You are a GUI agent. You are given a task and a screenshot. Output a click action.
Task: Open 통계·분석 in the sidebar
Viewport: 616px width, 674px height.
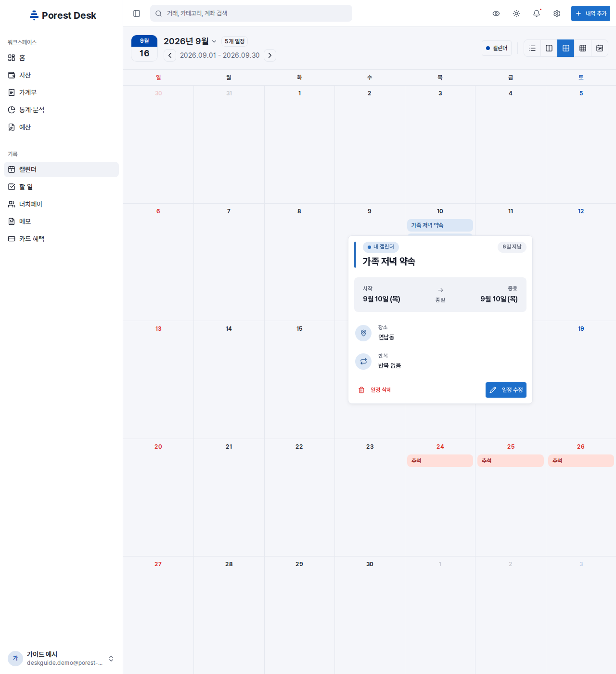coord(61,110)
